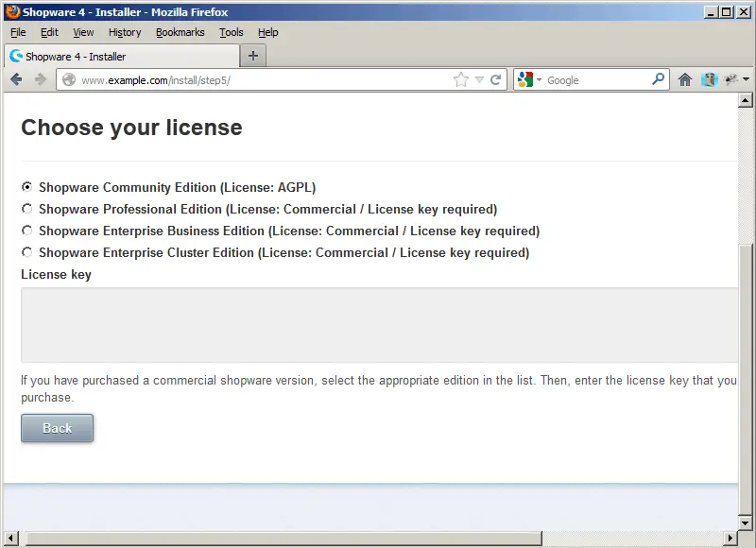Click the horizontal scrollbar right arrow
Viewport: 756px width, 548px height.
coord(730,538)
